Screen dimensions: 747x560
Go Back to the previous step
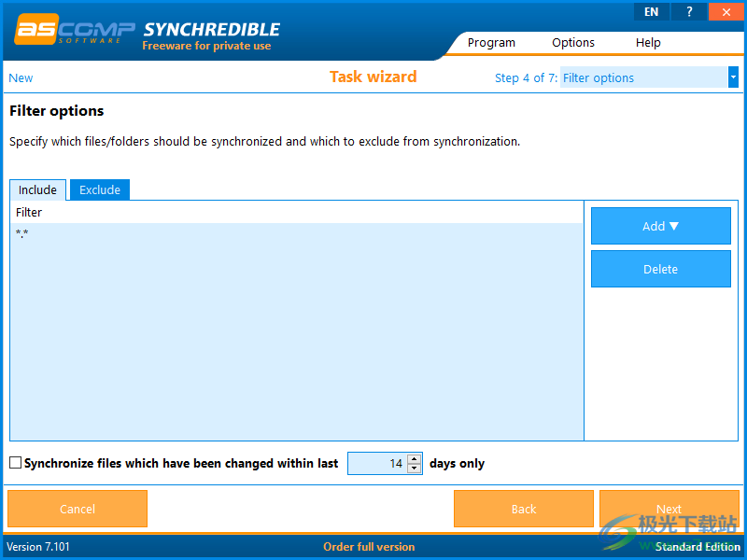(523, 509)
